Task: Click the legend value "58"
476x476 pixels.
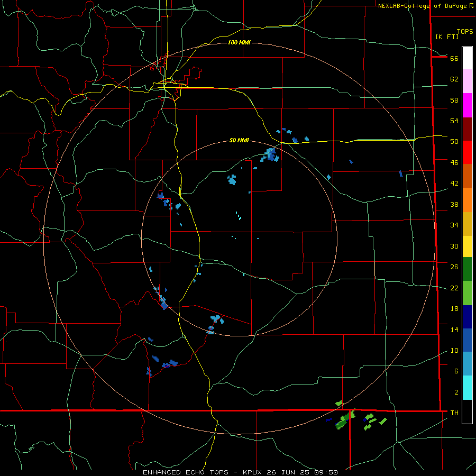Action: click(x=454, y=100)
